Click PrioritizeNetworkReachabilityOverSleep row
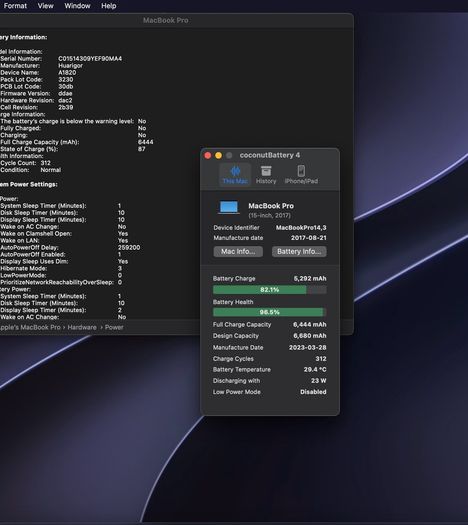Image resolution: width=468 pixels, height=525 pixels. tap(61, 282)
